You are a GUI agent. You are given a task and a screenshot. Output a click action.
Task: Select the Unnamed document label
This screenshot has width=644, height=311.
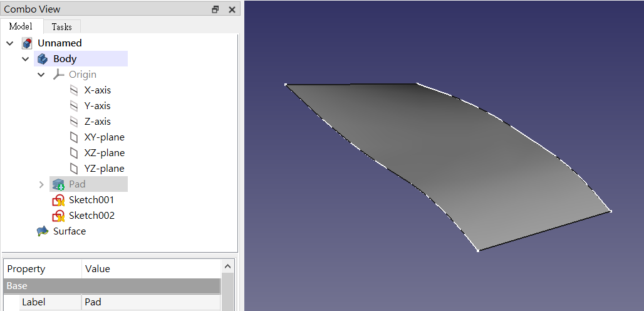point(60,43)
